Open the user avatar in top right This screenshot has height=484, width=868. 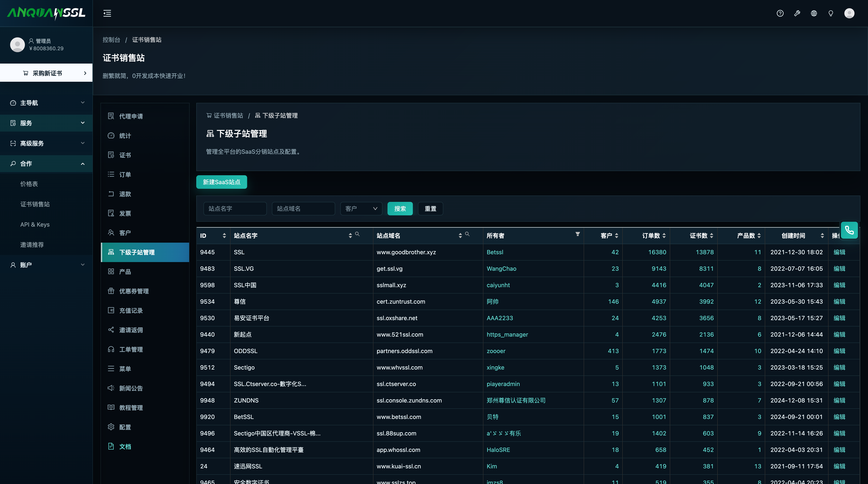point(849,14)
